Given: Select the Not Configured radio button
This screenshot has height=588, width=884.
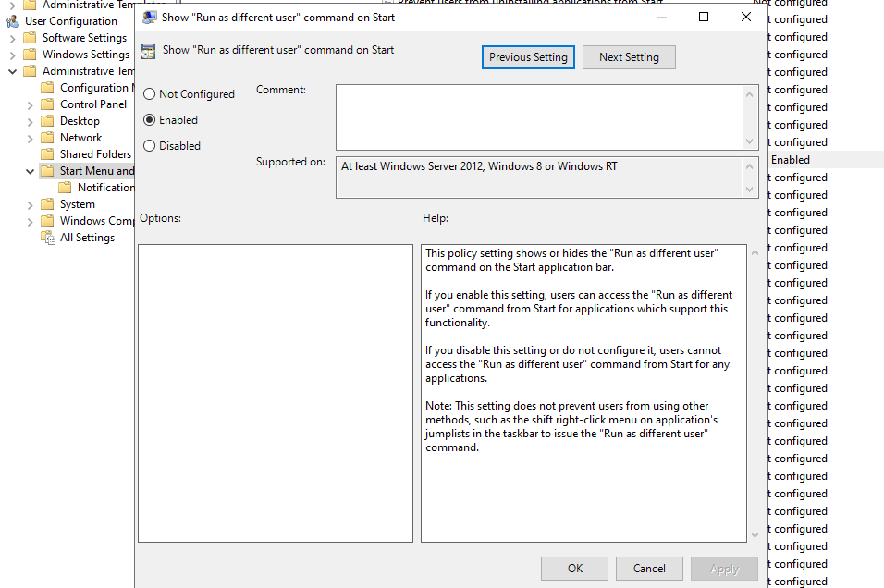Looking at the screenshot, I should pos(150,94).
